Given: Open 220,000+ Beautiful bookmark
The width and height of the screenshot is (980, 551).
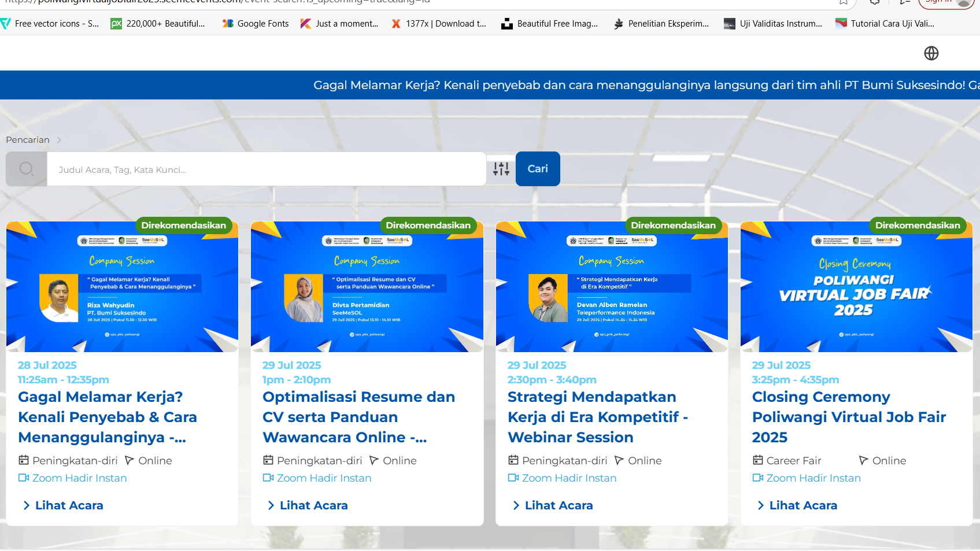Looking at the screenshot, I should (158, 24).
